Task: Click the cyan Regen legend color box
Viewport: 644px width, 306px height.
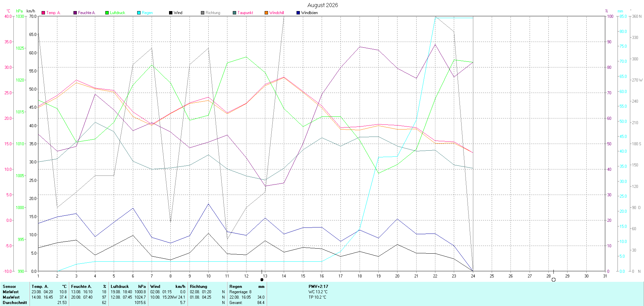Action: pos(139,13)
